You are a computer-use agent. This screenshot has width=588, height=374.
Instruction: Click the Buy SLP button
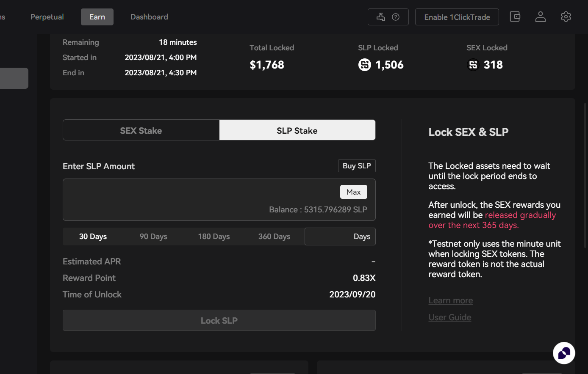357,166
